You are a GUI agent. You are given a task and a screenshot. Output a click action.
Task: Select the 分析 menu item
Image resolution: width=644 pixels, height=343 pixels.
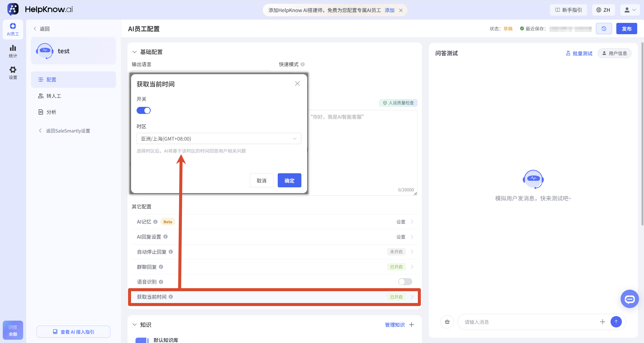(73, 112)
